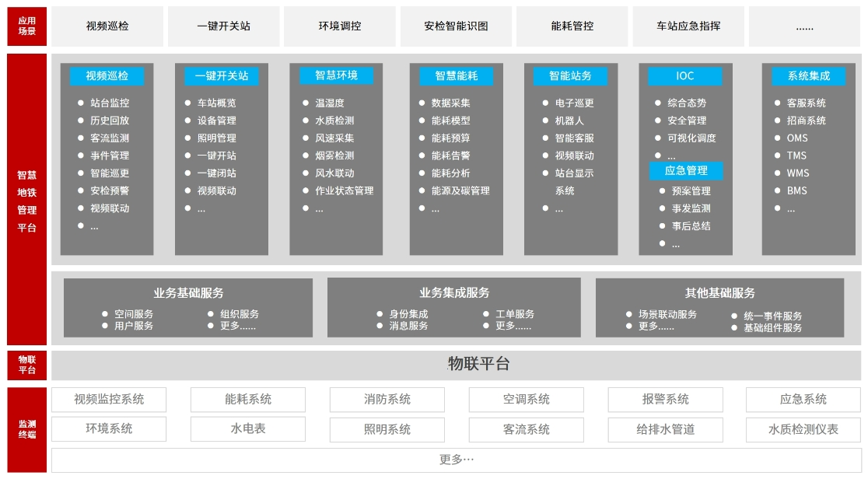Image resolution: width=868 pixels, height=479 pixels.
Task: Click the 照明管理 list item
Action: [216, 138]
